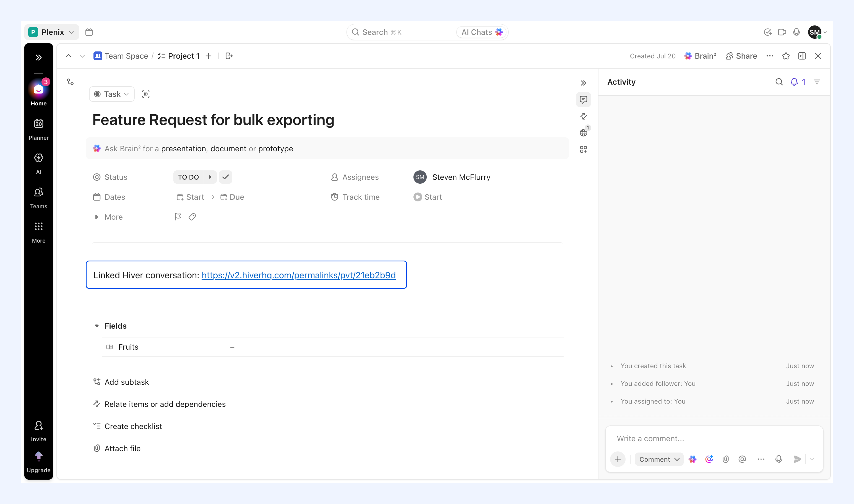Click the @ mention icon in comment box
Viewport: 854px width, 504px height.
(742, 459)
